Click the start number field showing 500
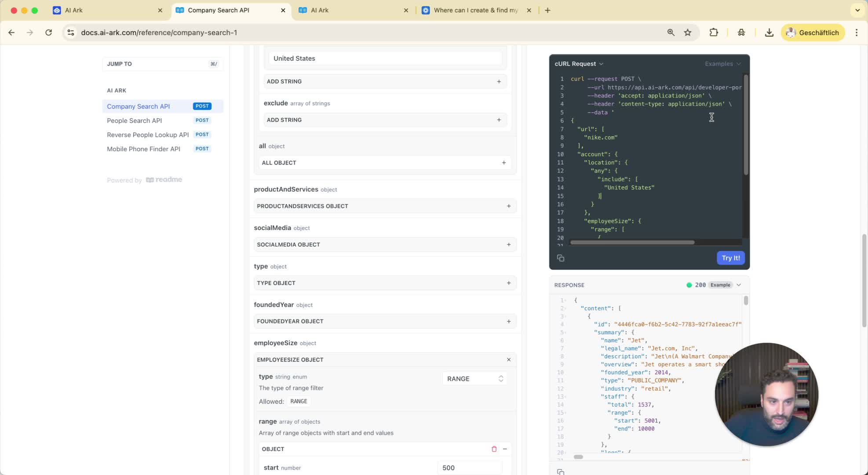This screenshot has width=868, height=475. click(x=469, y=468)
